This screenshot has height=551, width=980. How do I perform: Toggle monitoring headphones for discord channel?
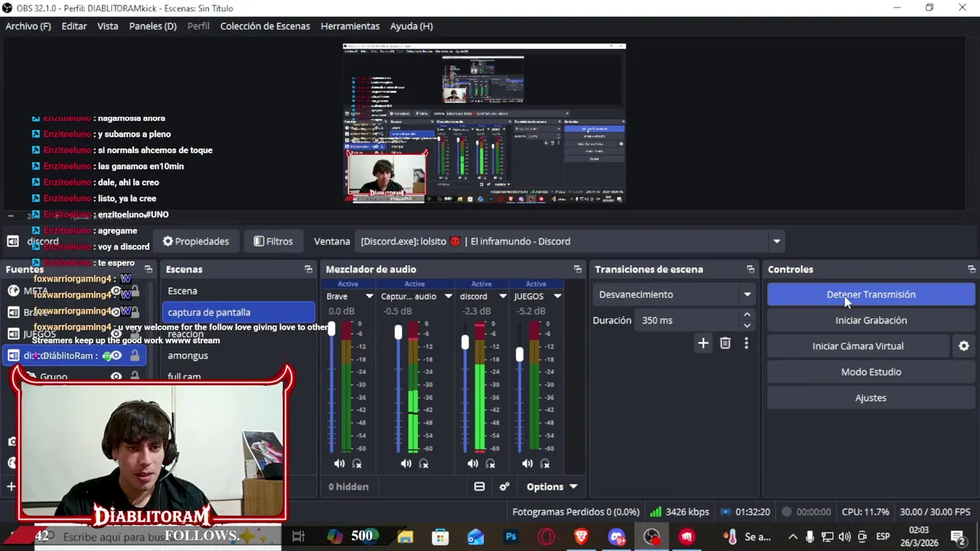coord(490,464)
